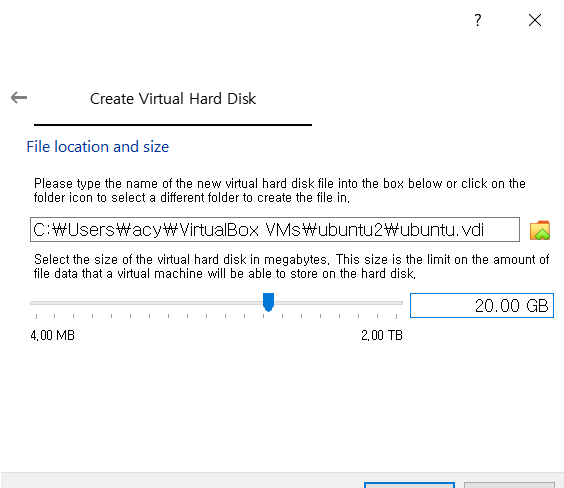The image size is (564, 488).
Task: Close the Create Virtual Hard Disk dialog
Action: click(535, 20)
